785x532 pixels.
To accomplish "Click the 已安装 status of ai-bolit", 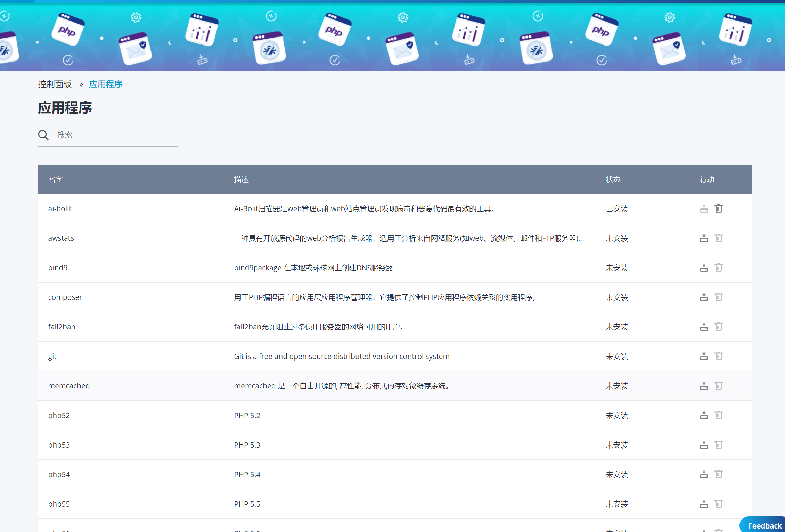I will click(617, 208).
